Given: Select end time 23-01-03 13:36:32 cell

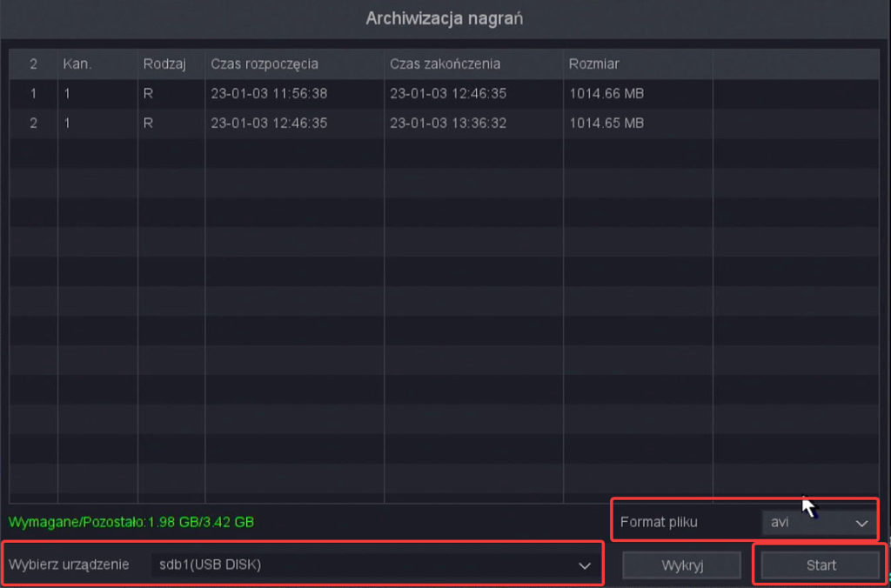Looking at the screenshot, I should (448, 124).
